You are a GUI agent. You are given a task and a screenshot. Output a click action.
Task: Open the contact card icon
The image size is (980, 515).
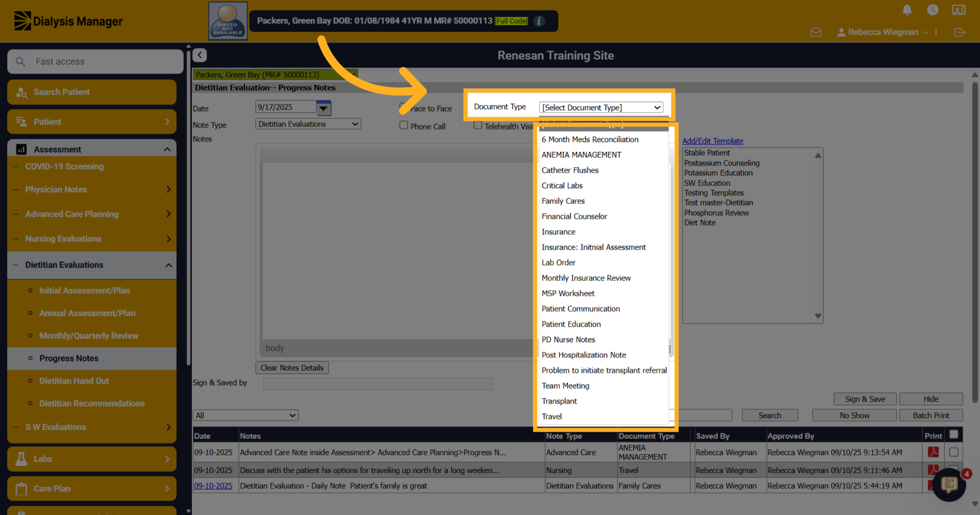coord(959,10)
